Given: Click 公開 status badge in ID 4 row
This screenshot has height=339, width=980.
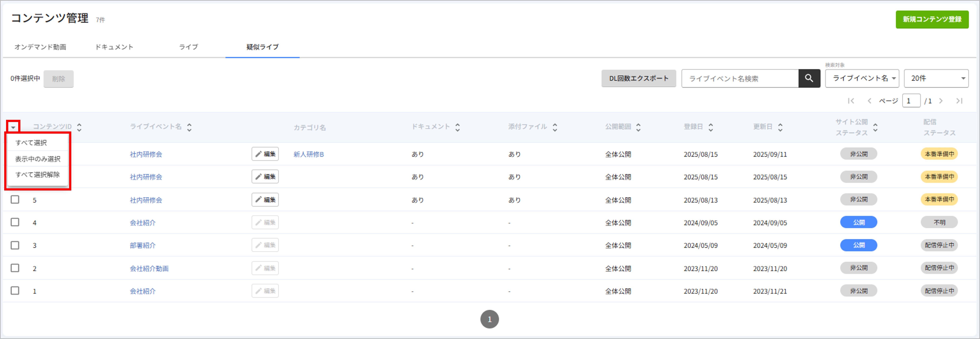Looking at the screenshot, I should pos(859,222).
